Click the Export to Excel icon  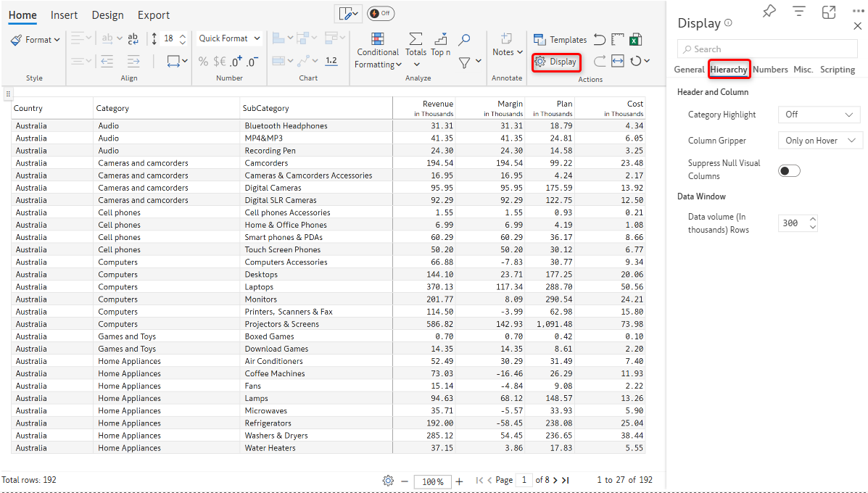point(635,40)
